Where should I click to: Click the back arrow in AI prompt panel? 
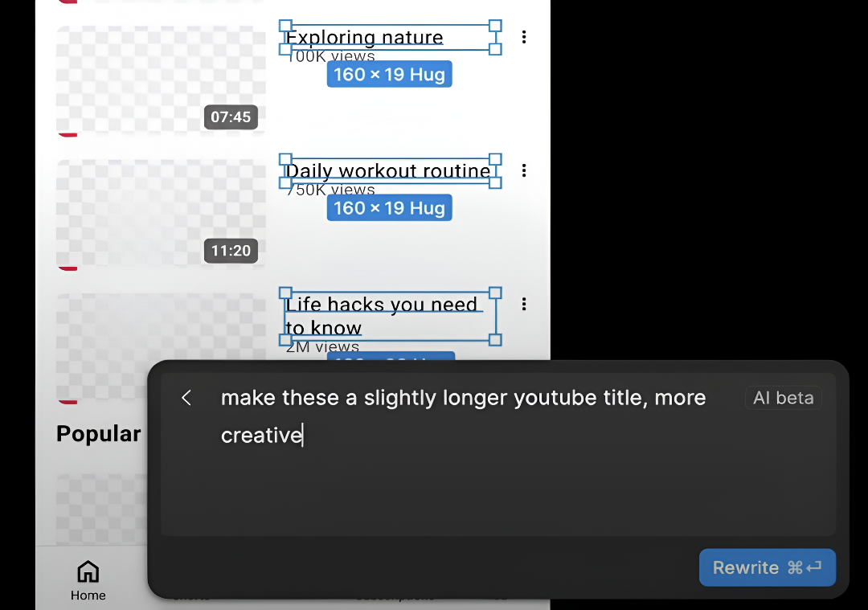pos(186,398)
